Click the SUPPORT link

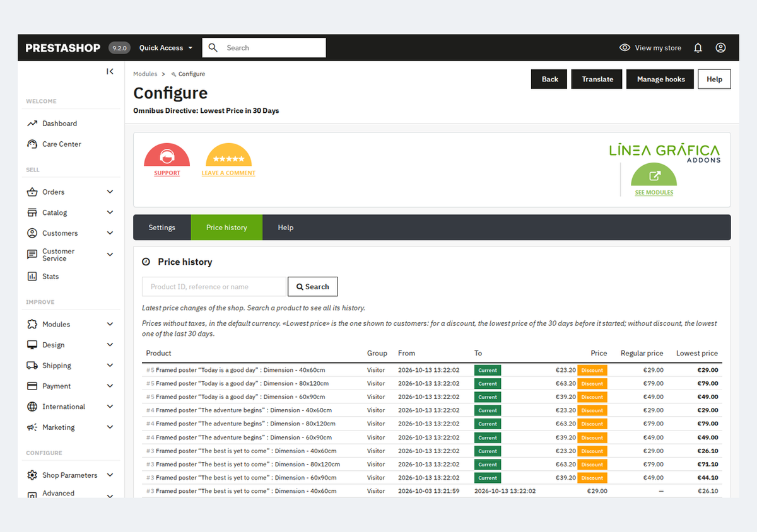click(167, 173)
